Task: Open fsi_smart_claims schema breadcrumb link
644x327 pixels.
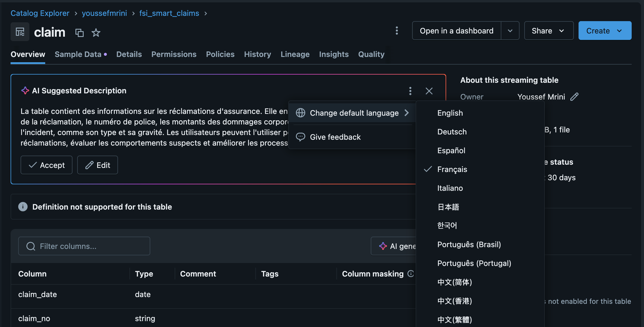Action: point(169,13)
